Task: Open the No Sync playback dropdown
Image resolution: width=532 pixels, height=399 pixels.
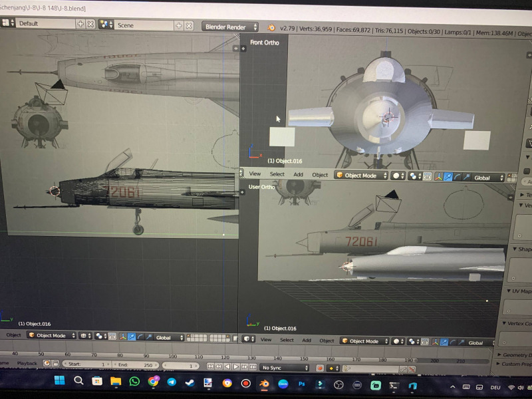Action: coord(285,367)
